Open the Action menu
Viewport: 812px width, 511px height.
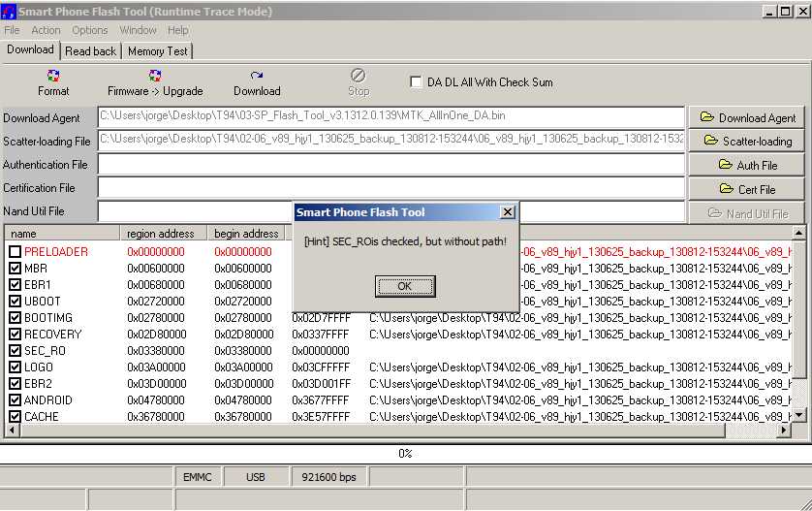point(46,31)
